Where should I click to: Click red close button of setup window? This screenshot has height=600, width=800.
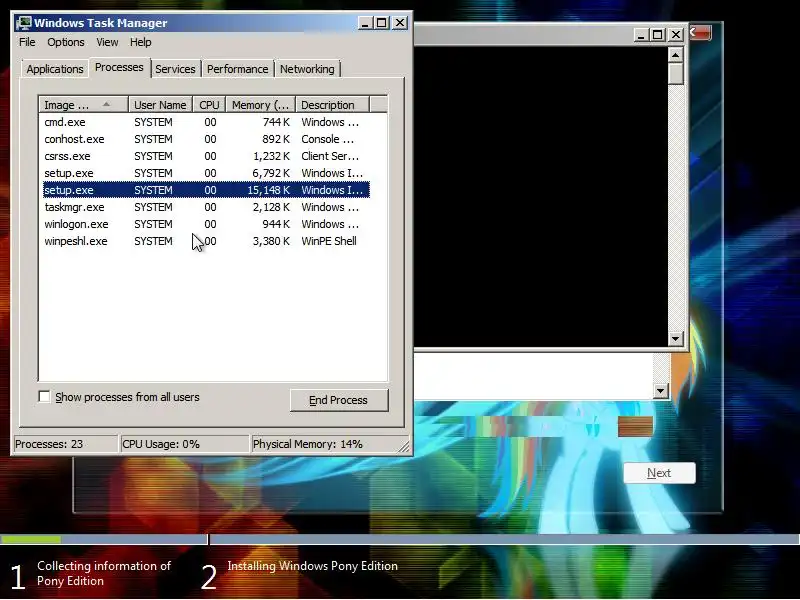point(701,33)
